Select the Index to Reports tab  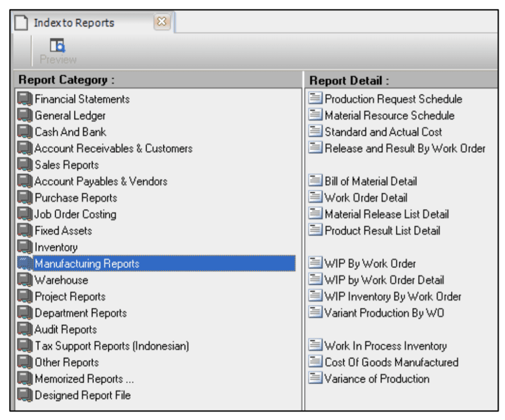73,23
